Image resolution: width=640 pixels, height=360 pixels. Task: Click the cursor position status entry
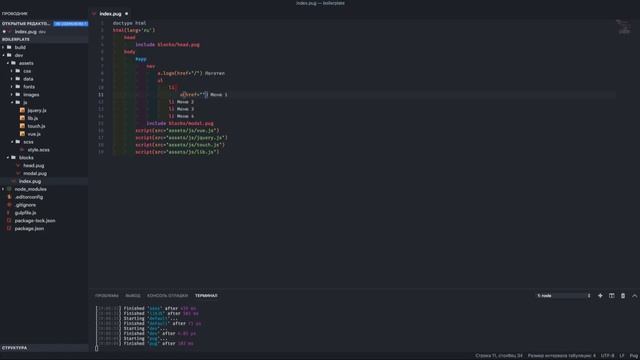pos(498,356)
